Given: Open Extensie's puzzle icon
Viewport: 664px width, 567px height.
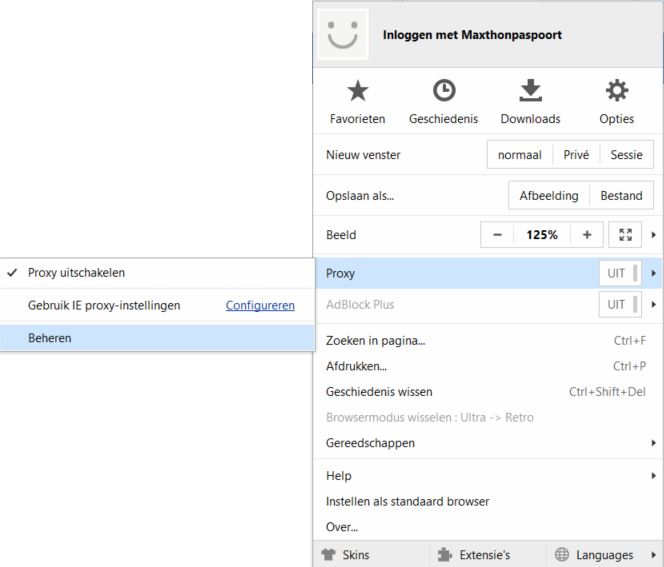Looking at the screenshot, I should click(445, 554).
